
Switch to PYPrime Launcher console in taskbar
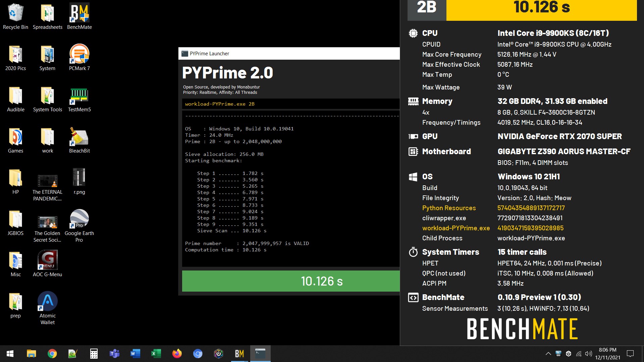[x=260, y=354]
